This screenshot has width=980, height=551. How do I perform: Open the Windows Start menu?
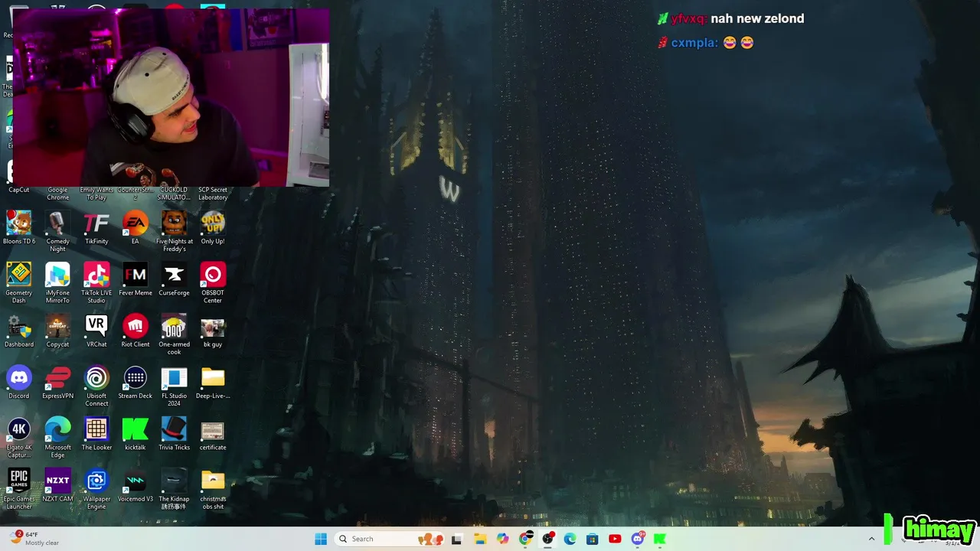[321, 539]
